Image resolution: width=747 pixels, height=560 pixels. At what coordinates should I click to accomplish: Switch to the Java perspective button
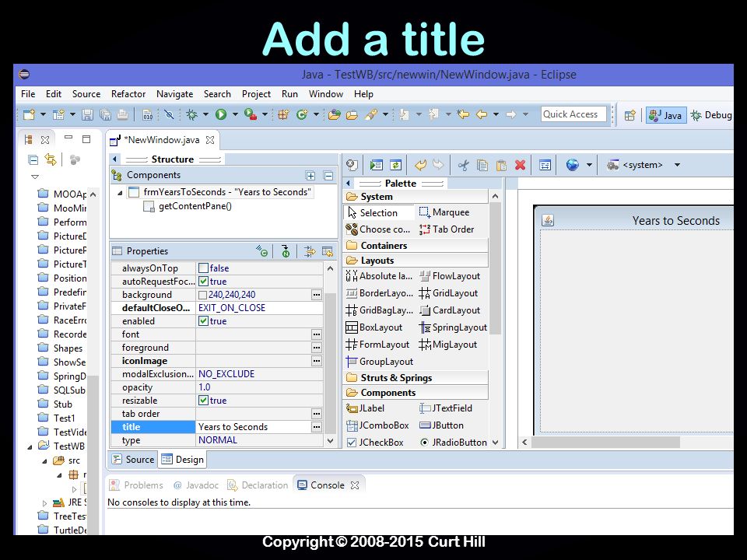coord(665,115)
